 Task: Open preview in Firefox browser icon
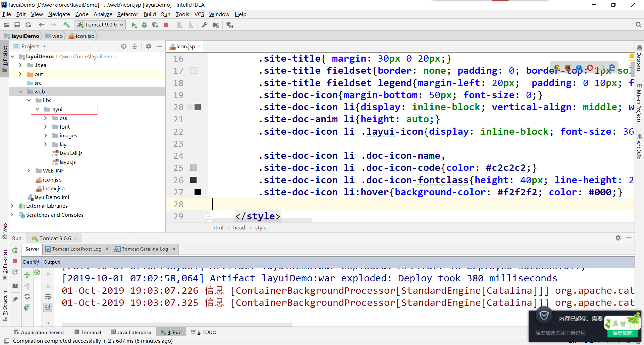tap(568, 68)
